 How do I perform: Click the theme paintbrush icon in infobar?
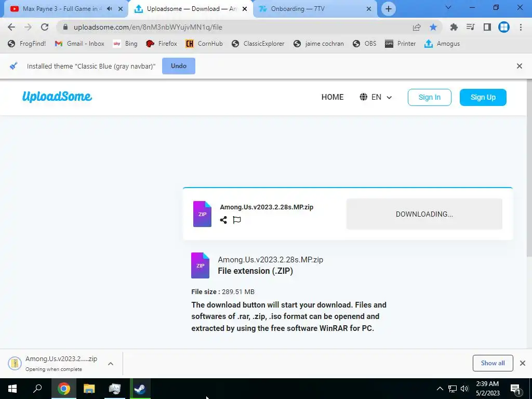[13, 66]
